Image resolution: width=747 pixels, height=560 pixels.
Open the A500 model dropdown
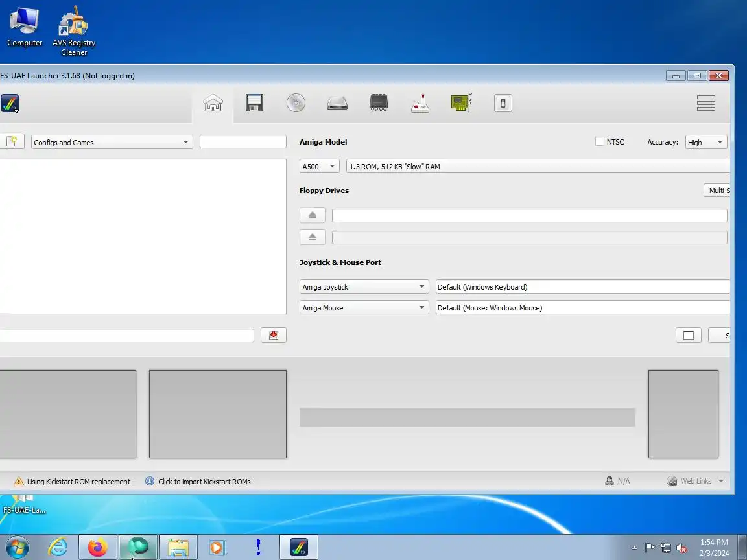319,166
